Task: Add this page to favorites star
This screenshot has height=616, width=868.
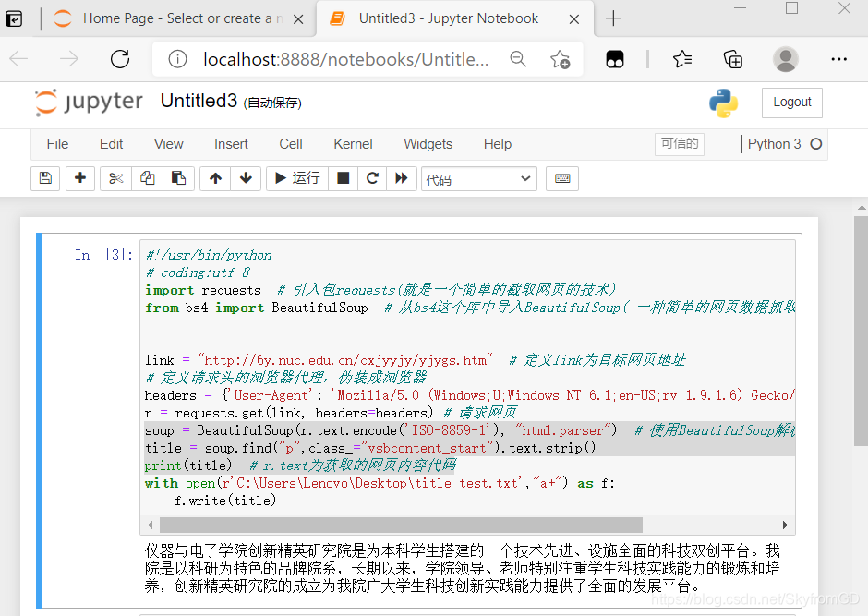Action: (560, 59)
